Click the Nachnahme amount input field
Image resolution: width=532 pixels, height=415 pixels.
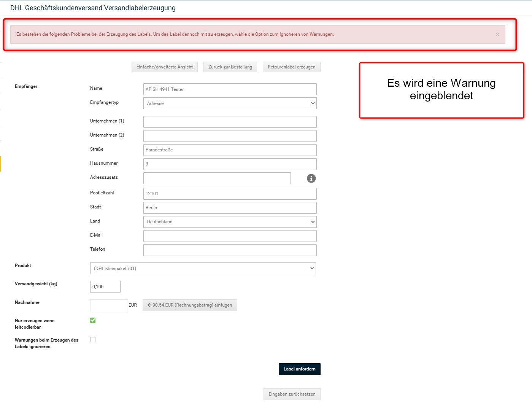pos(108,305)
